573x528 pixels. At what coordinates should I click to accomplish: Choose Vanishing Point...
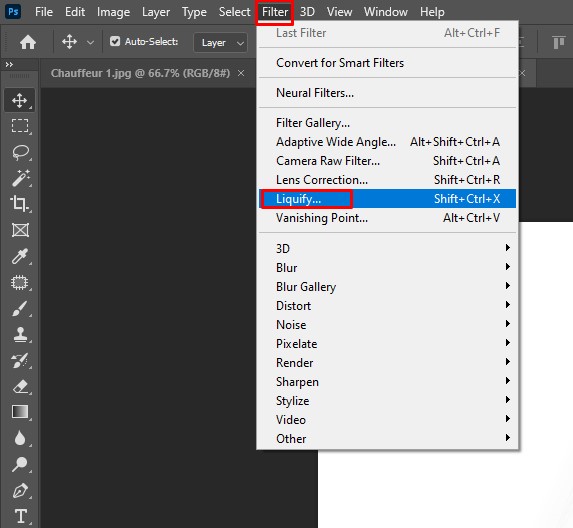[x=387, y=218]
